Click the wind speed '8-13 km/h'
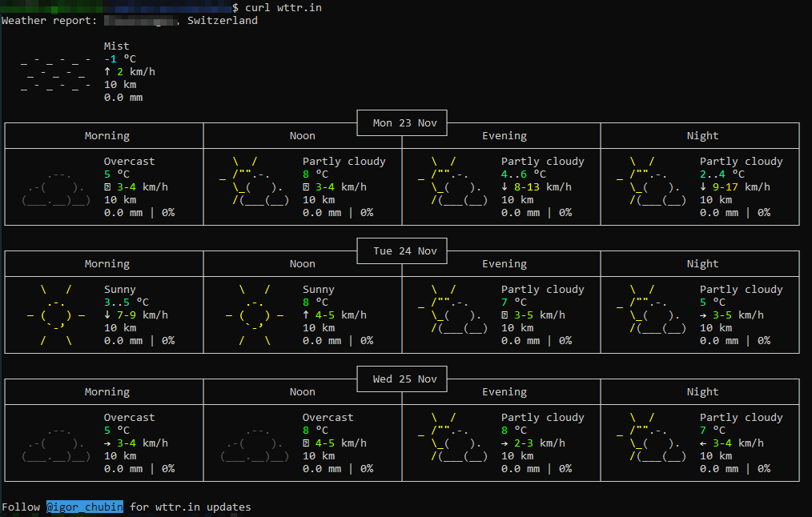This screenshot has width=812, height=517. pos(543,186)
